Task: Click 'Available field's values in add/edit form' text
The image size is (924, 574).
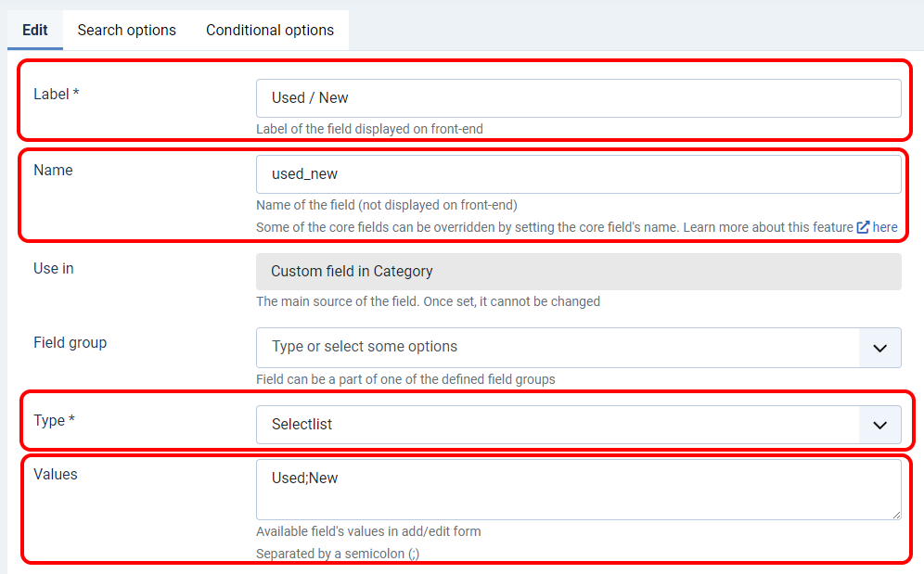Action: tap(368, 531)
